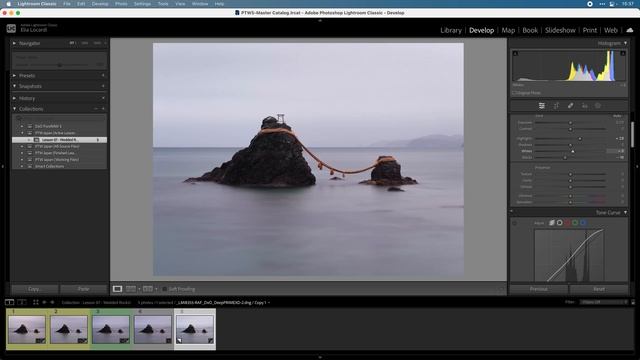Expand the Navigator panel
Image resolution: width=640 pixels, height=360 pixels.
tap(14, 43)
